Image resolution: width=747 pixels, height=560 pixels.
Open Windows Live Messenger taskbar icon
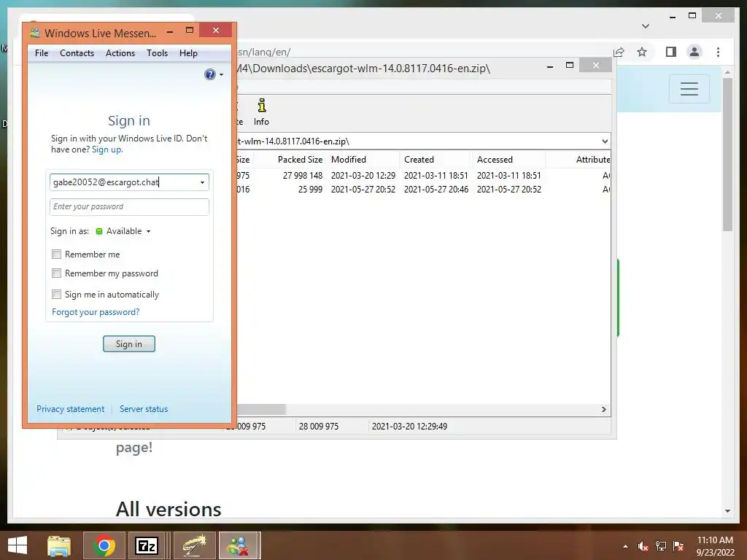pyautogui.click(x=238, y=545)
